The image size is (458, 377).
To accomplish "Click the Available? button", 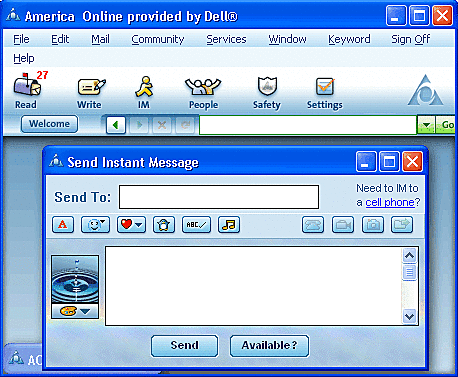I will click(x=269, y=345).
